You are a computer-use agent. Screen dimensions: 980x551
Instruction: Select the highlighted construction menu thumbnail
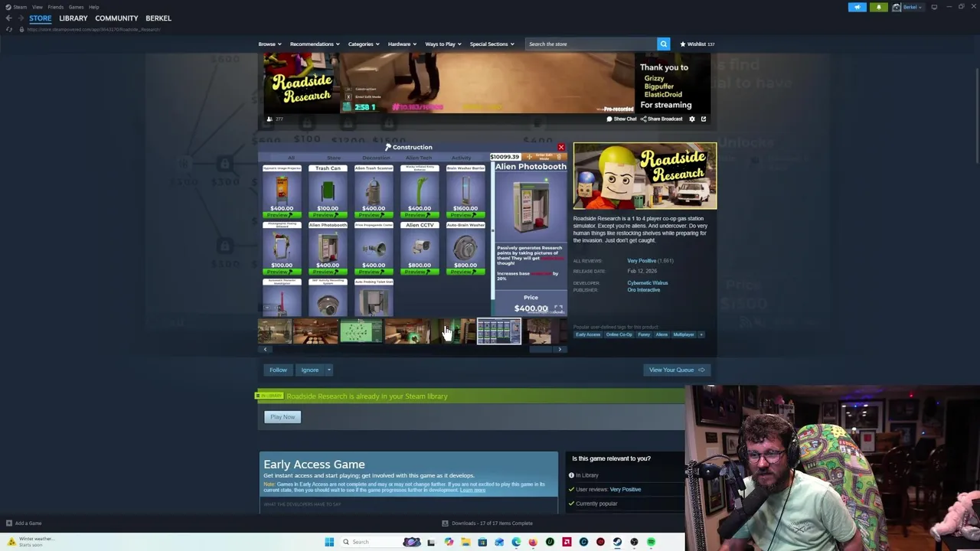(x=499, y=331)
